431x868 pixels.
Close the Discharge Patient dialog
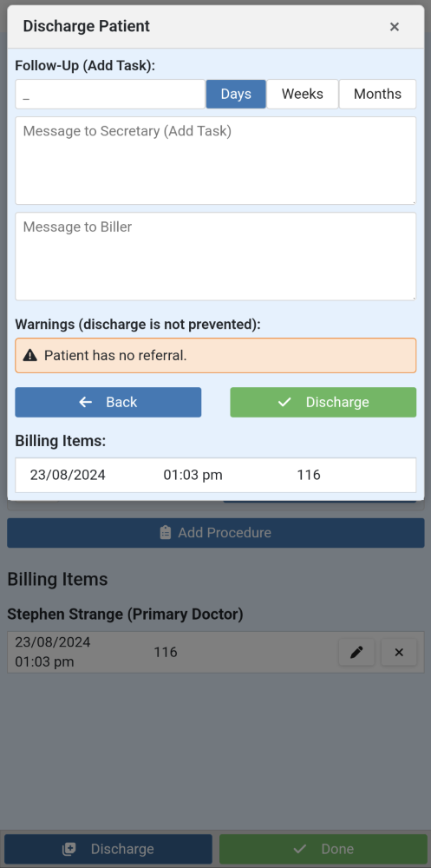394,27
